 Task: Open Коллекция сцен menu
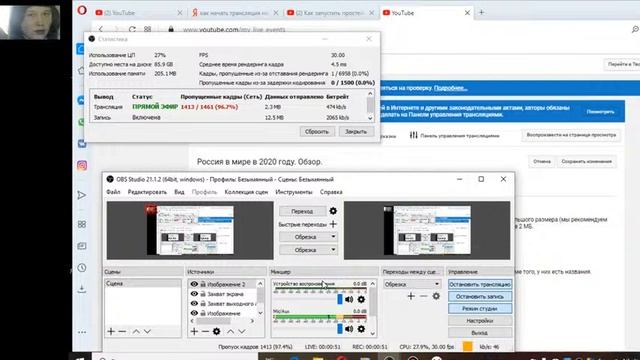pos(246,192)
